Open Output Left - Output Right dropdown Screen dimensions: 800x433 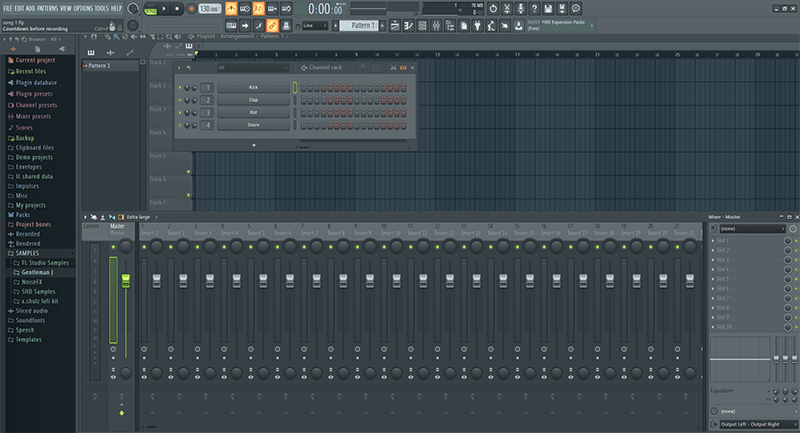click(758, 424)
